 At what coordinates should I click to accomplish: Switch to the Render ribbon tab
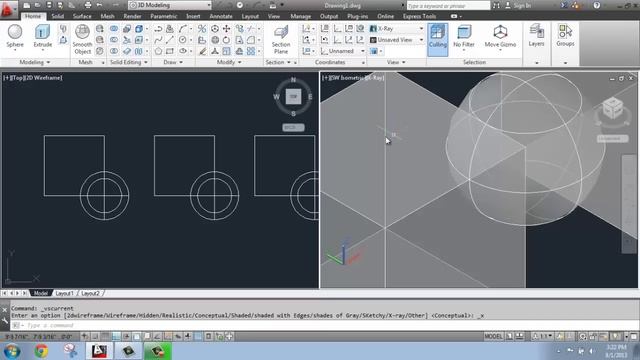[132, 16]
